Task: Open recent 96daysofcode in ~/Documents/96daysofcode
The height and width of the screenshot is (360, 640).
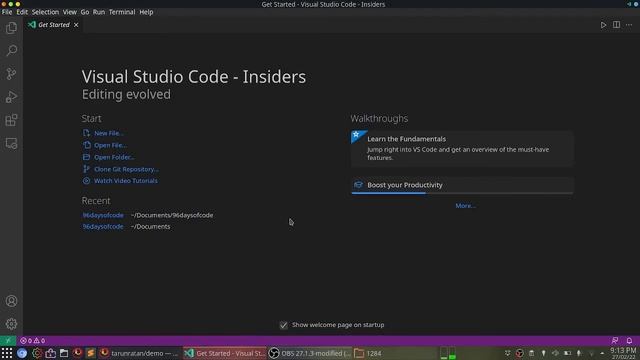Action: pyautogui.click(x=103, y=215)
